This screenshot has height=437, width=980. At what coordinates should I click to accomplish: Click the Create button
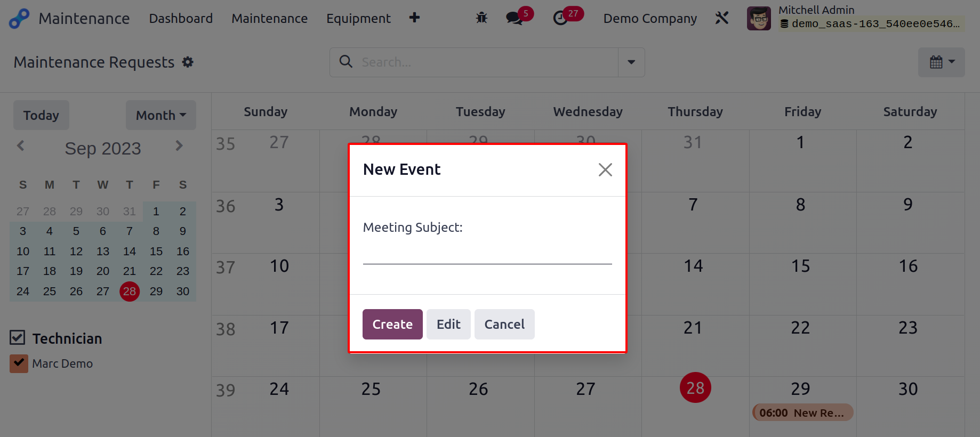tap(392, 324)
